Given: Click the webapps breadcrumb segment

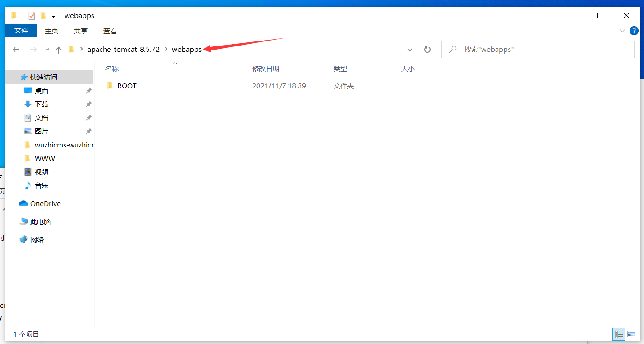Looking at the screenshot, I should pos(187,50).
